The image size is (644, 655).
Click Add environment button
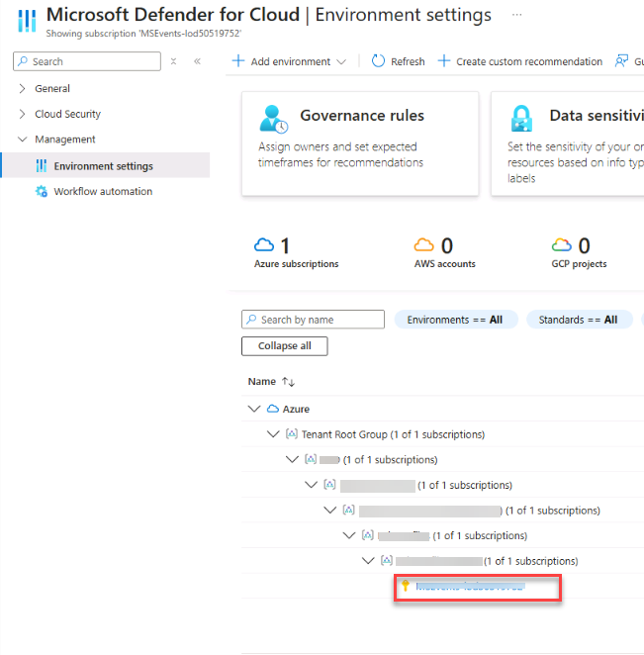pos(289,61)
